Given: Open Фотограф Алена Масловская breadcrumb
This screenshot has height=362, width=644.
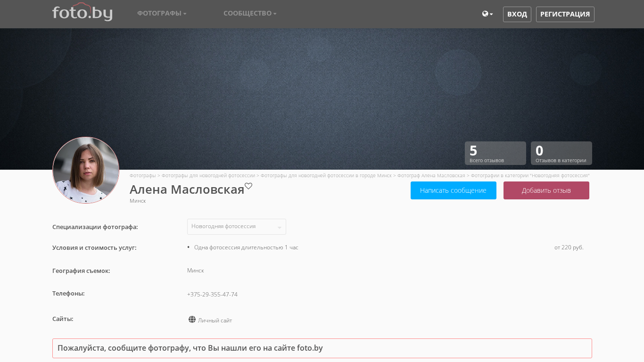Looking at the screenshot, I should pyautogui.click(x=431, y=175).
